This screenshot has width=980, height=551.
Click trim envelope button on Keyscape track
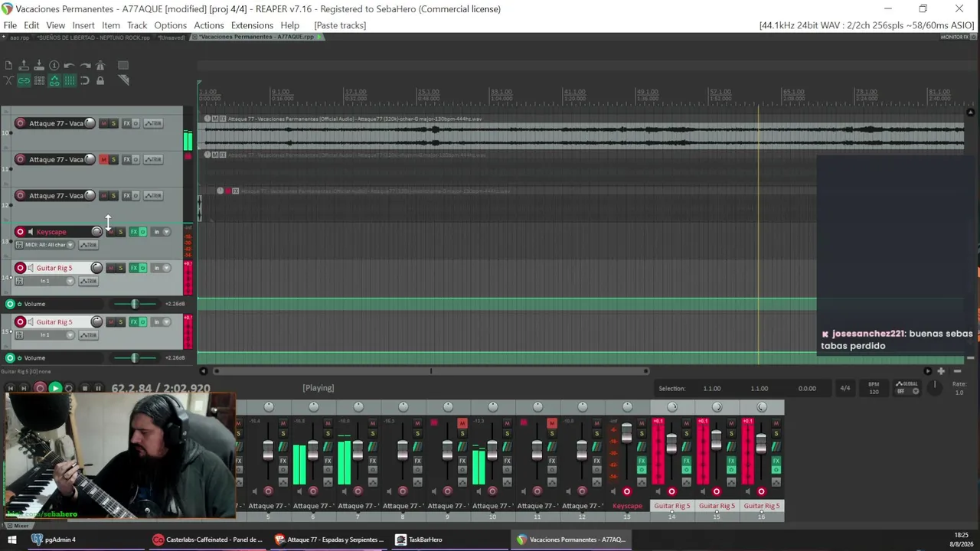tap(89, 245)
